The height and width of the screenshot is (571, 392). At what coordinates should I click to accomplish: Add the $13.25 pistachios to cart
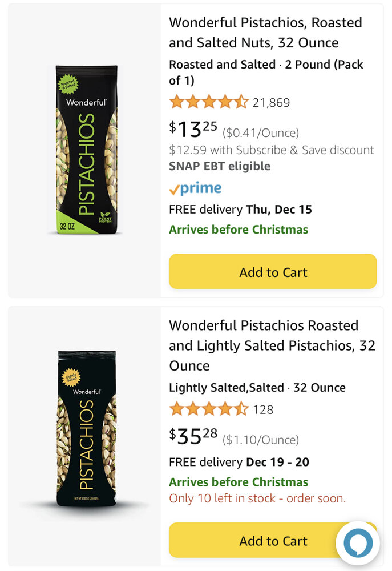(x=273, y=272)
